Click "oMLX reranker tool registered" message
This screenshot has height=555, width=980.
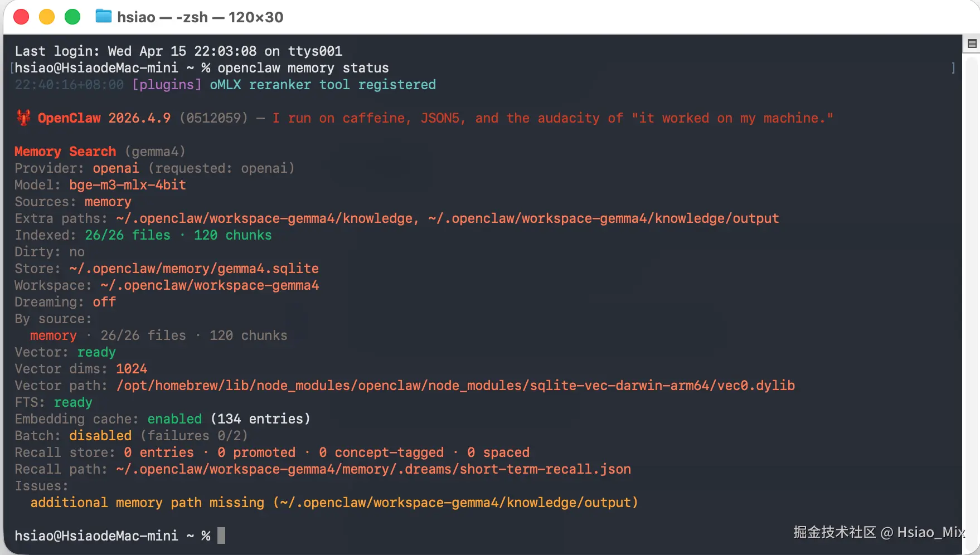click(x=323, y=85)
